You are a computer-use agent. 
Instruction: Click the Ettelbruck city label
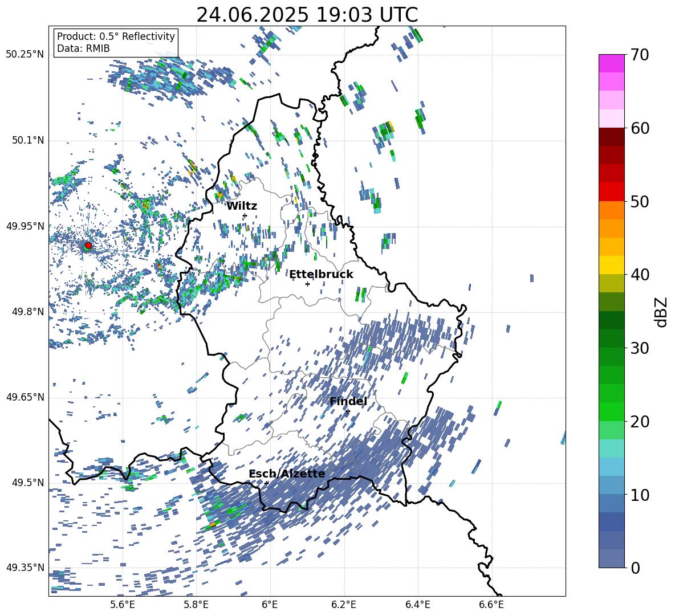[321, 275]
